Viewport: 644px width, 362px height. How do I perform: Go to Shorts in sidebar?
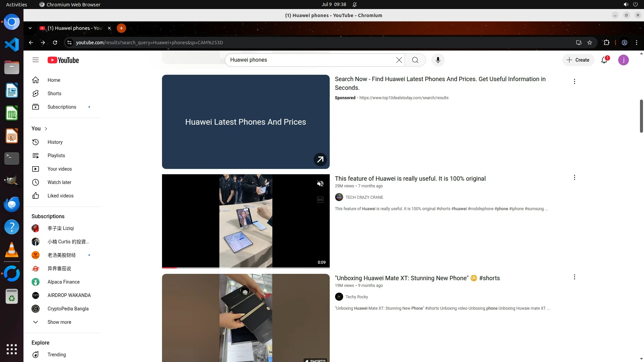click(x=54, y=94)
